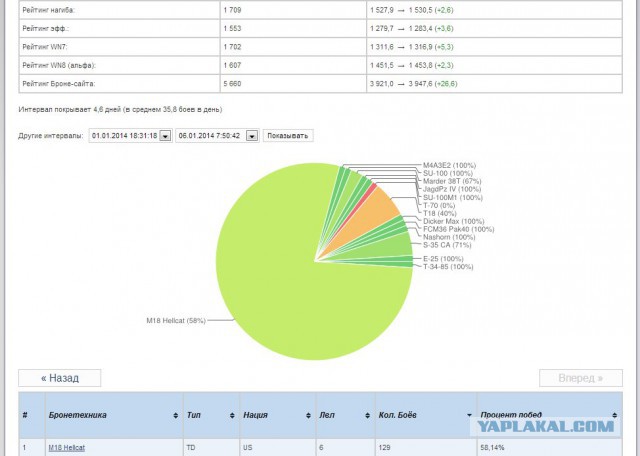
Task: Sort table by # column
Action: [x=31, y=415]
